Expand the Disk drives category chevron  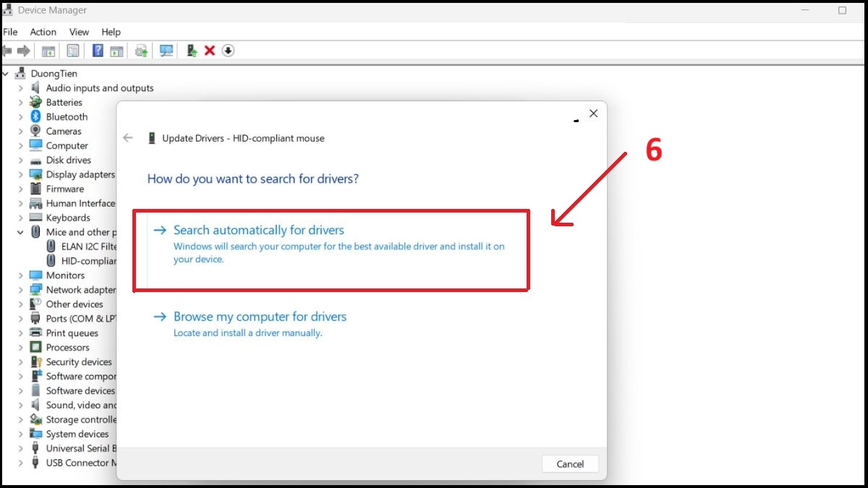pyautogui.click(x=20, y=160)
